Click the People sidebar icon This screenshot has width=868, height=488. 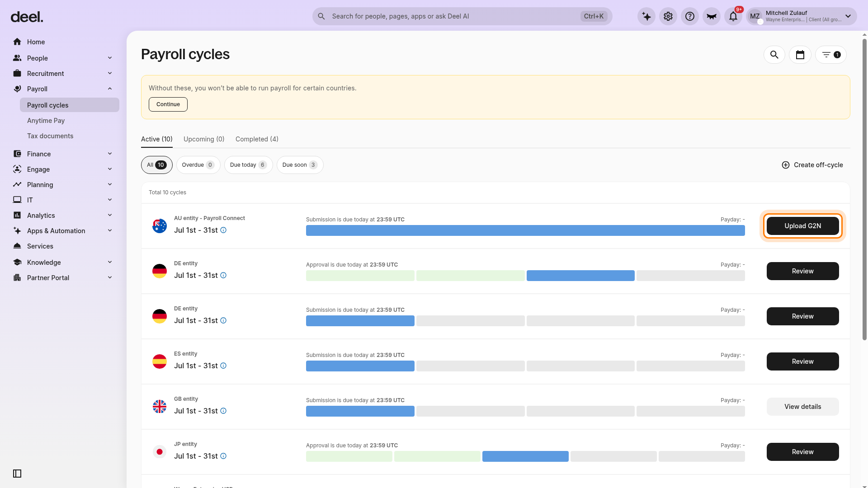pos(17,58)
